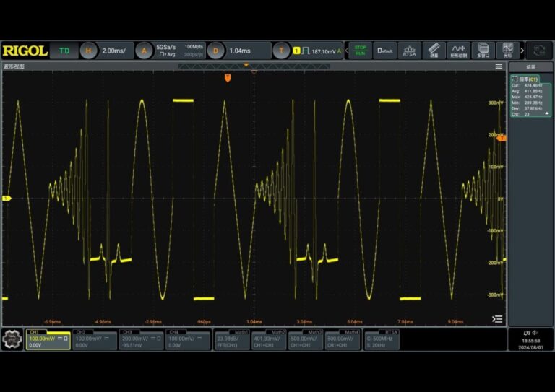Screen dimensions: 555x392
Task: Click the orange trigger position marker T
Action: pos(228,78)
